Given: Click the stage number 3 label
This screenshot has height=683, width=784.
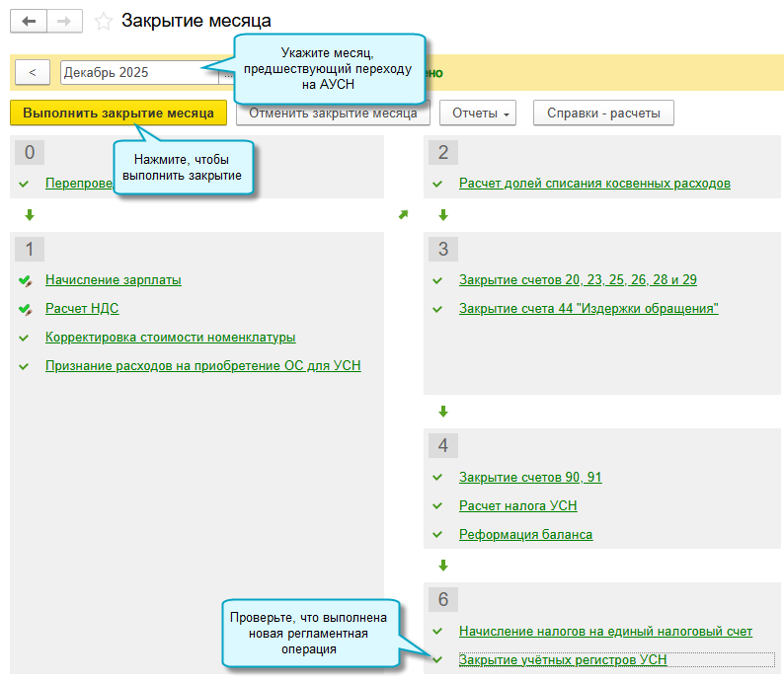Looking at the screenshot, I should click(443, 249).
